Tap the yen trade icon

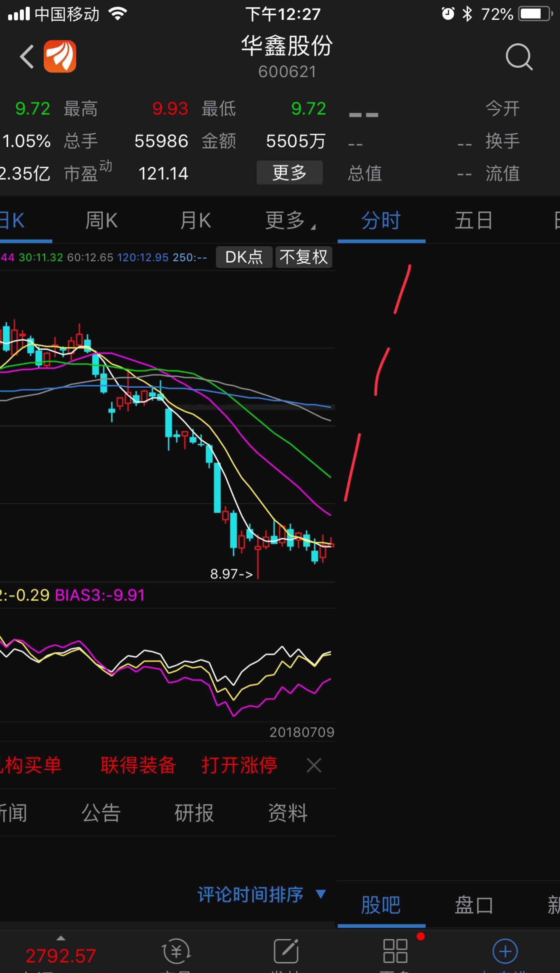point(176,951)
